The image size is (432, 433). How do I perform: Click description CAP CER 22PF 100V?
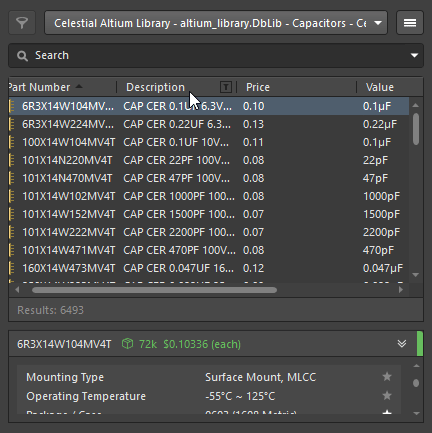176,160
